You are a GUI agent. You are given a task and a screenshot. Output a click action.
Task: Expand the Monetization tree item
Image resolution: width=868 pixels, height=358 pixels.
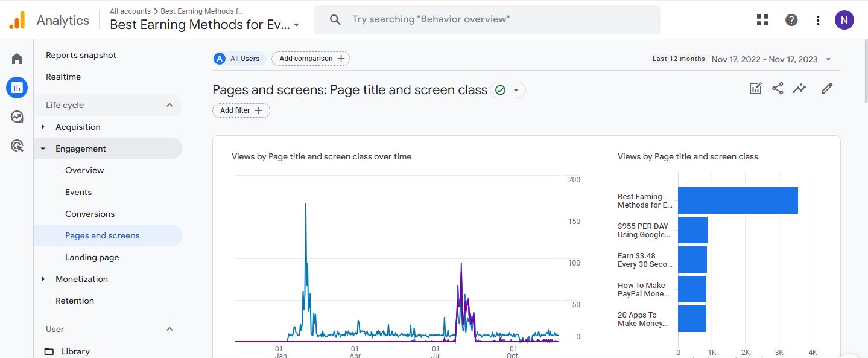pos(43,279)
